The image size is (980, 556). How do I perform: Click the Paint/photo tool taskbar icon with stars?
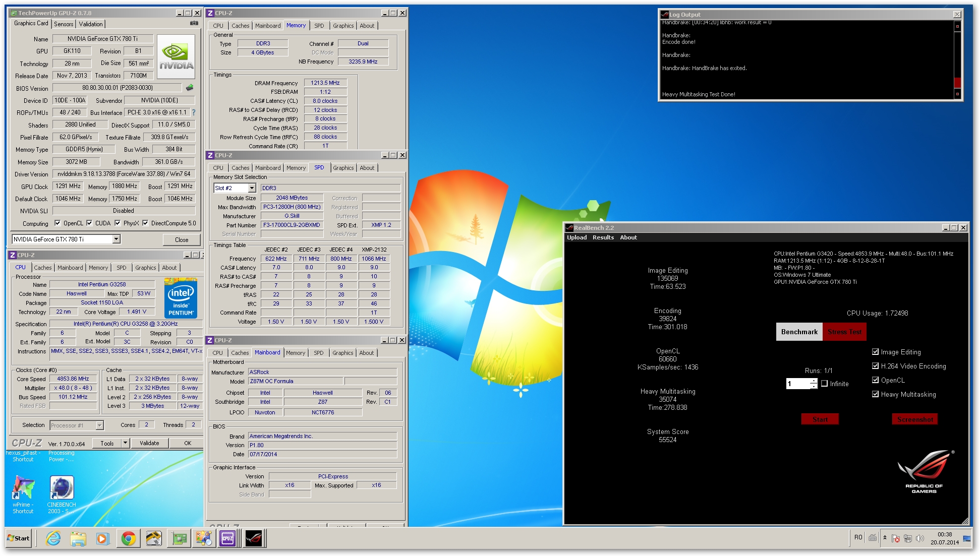[203, 538]
